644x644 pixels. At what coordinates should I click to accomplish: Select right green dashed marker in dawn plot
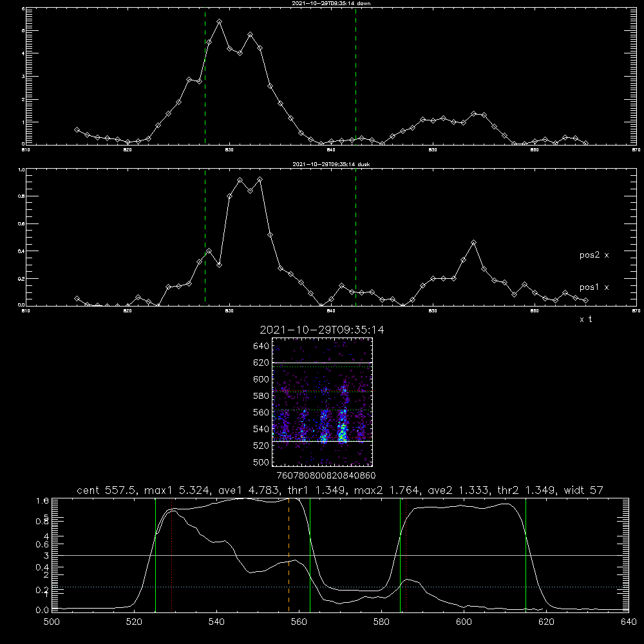click(355, 77)
